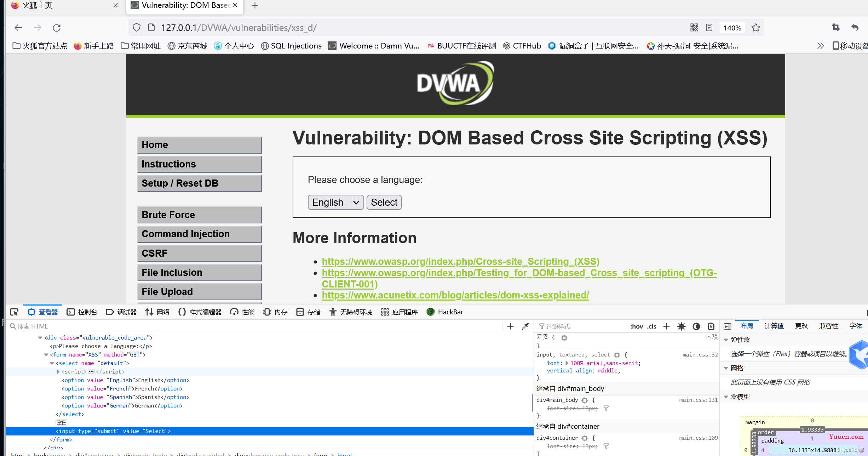868x456 pixels.
Task: Toggle light color scheme simulation
Action: 681,326
